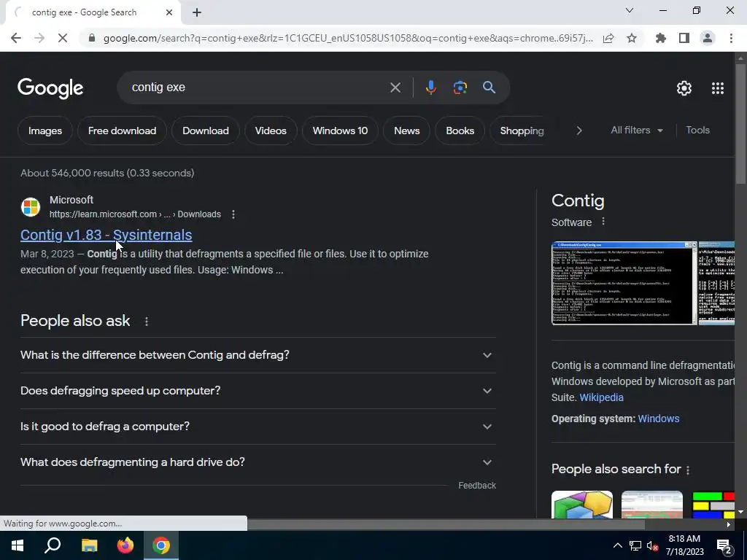Click the Feedback link
Screen dimensions: 747x560
click(x=477, y=485)
